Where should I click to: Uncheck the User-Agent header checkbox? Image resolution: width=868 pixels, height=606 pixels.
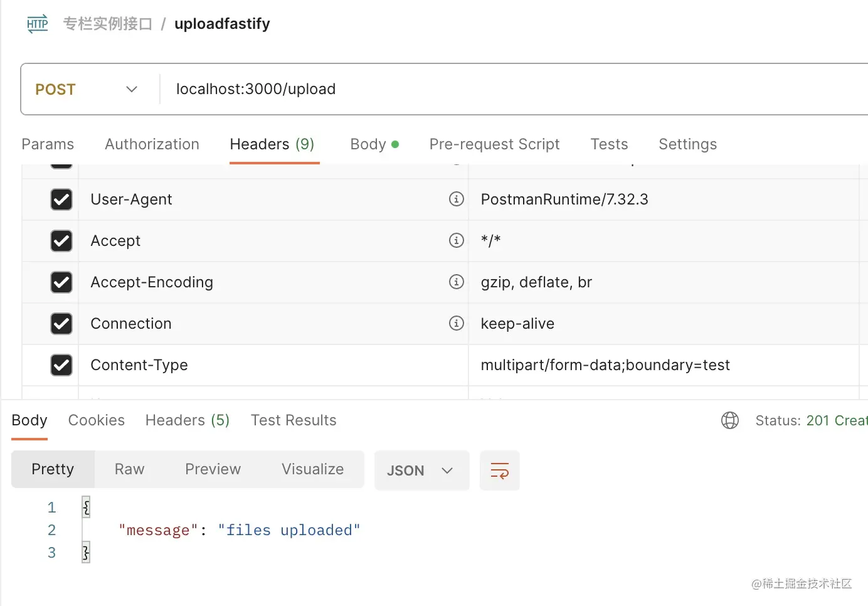(61, 199)
